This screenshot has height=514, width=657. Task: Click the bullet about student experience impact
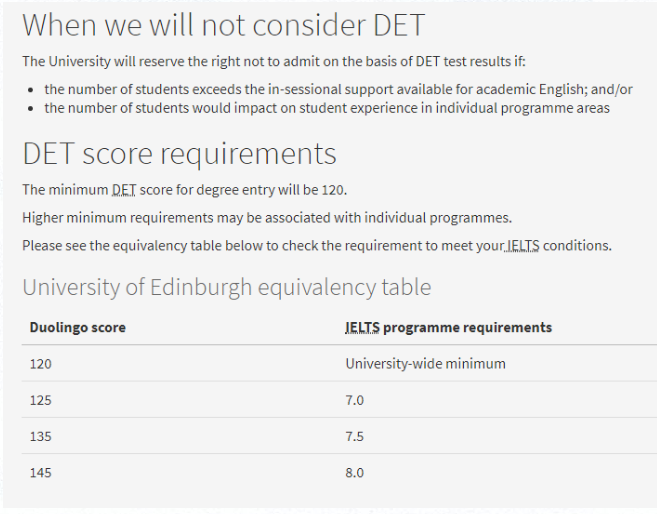327,108
